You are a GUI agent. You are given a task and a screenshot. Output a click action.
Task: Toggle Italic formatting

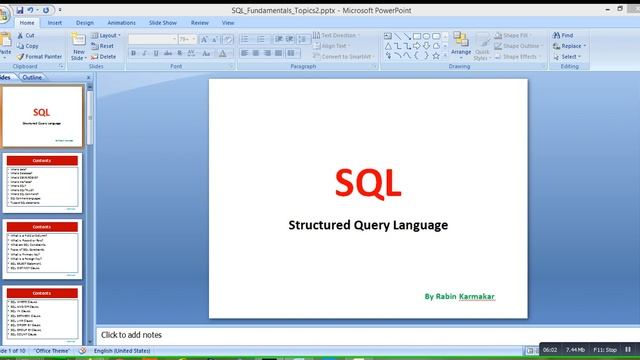coord(144,53)
